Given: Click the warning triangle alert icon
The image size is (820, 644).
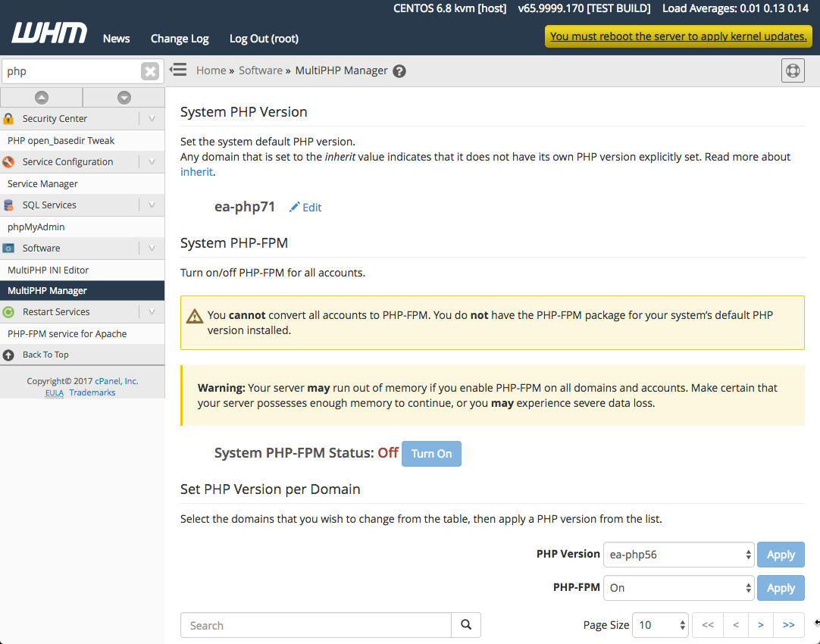Looking at the screenshot, I should (195, 316).
